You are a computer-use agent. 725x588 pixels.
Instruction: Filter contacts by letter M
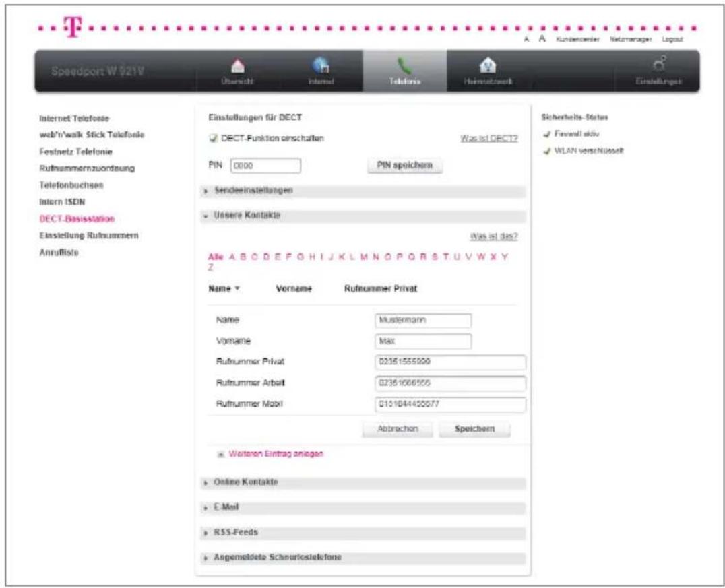pos(364,257)
